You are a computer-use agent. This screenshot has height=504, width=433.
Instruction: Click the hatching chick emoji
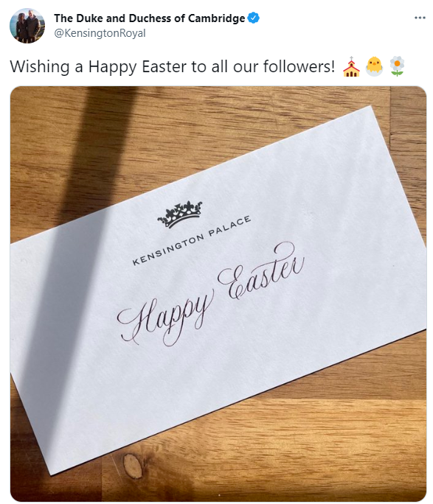click(x=374, y=66)
